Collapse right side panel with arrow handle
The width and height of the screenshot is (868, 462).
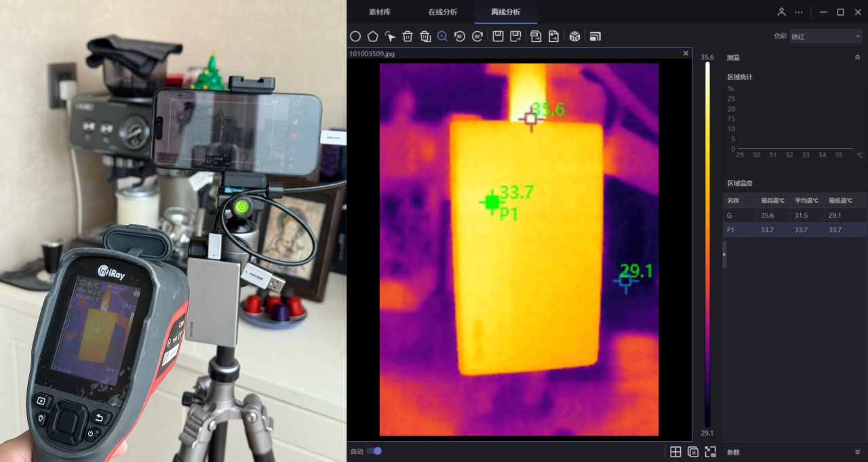click(x=724, y=254)
